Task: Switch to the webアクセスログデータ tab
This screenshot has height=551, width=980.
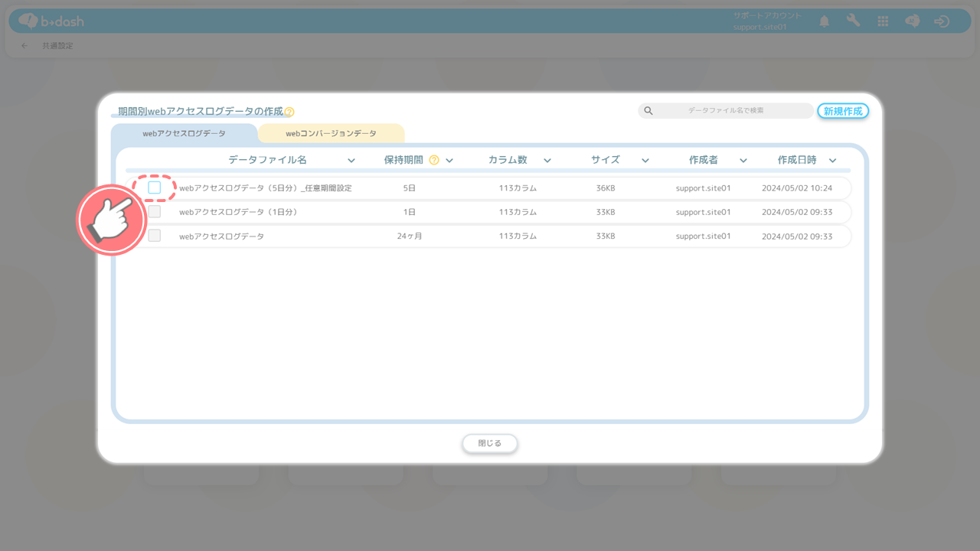Action: 185,133
